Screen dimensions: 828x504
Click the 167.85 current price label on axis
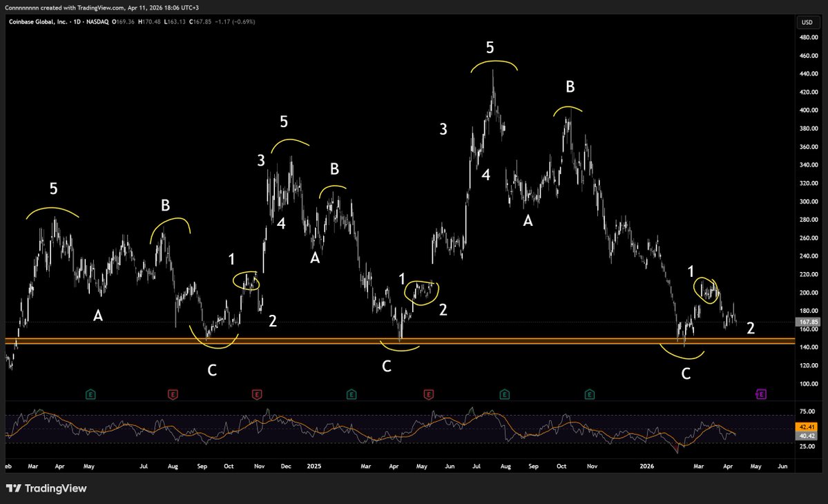808,322
